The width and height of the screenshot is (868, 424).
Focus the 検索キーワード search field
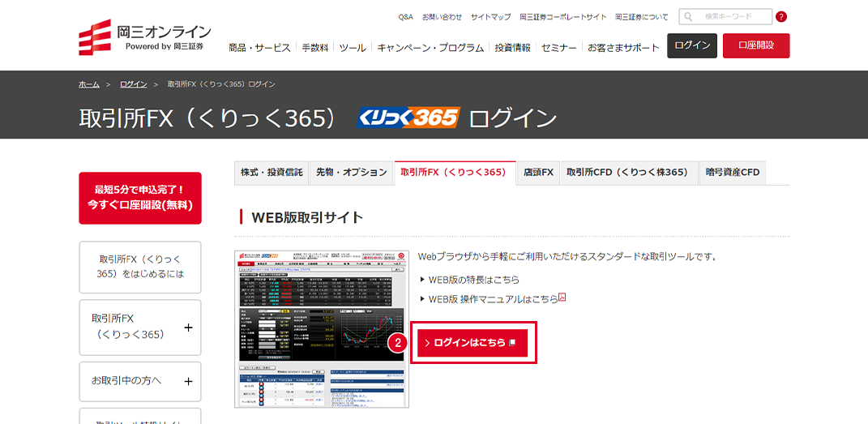(x=725, y=16)
